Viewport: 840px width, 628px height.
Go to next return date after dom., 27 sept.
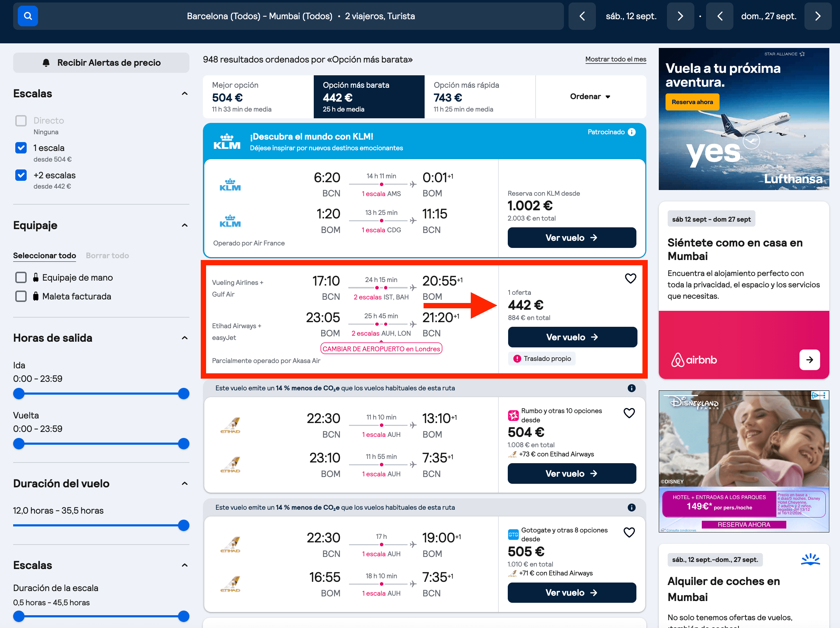click(818, 16)
